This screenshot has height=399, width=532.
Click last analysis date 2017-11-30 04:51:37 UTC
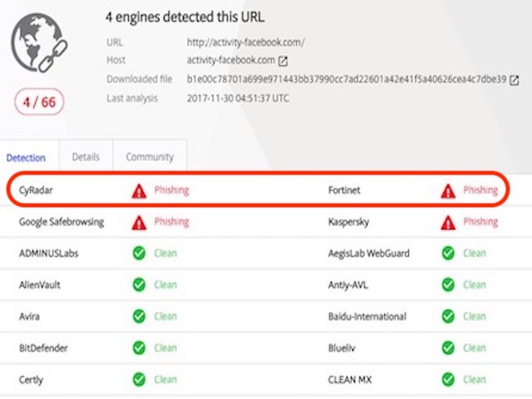tap(238, 98)
